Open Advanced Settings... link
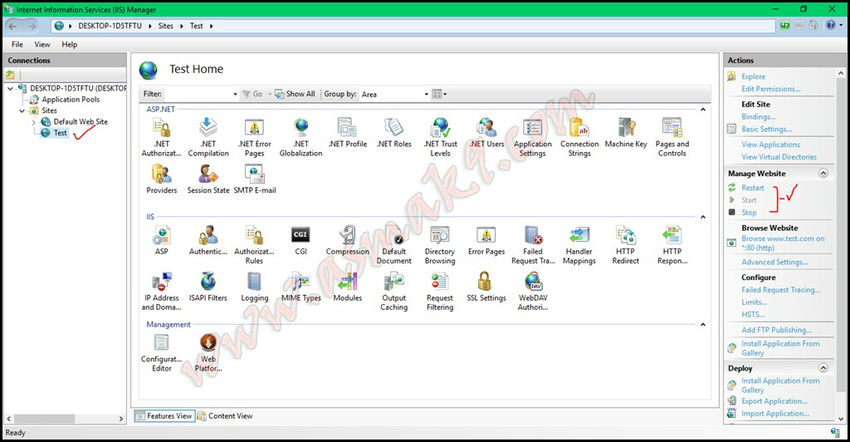Viewport: 850px width, 442px height. click(x=775, y=262)
